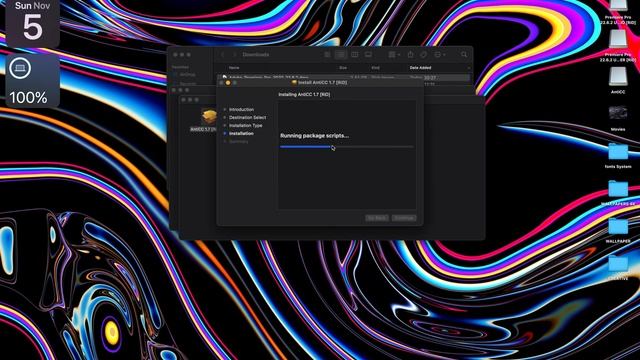Sort Finder list by Size column

(x=343, y=68)
